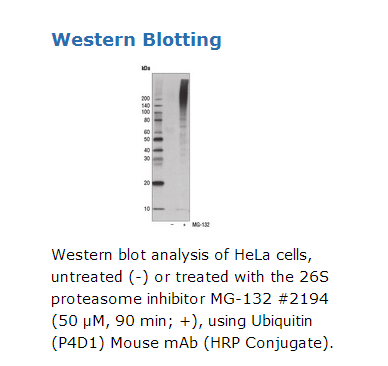This screenshot has height=366, width=388.
Task: Click the kDa label above the ladder
Action: click(146, 68)
